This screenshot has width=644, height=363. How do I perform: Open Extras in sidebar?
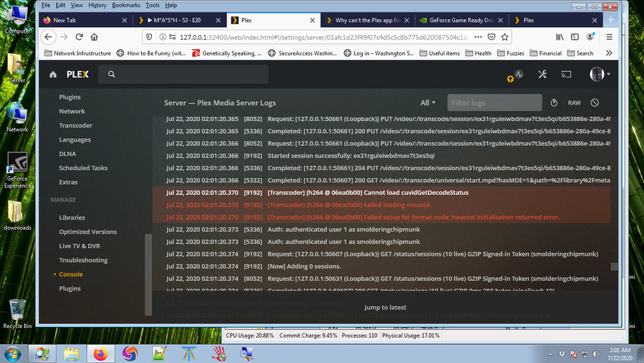68,182
